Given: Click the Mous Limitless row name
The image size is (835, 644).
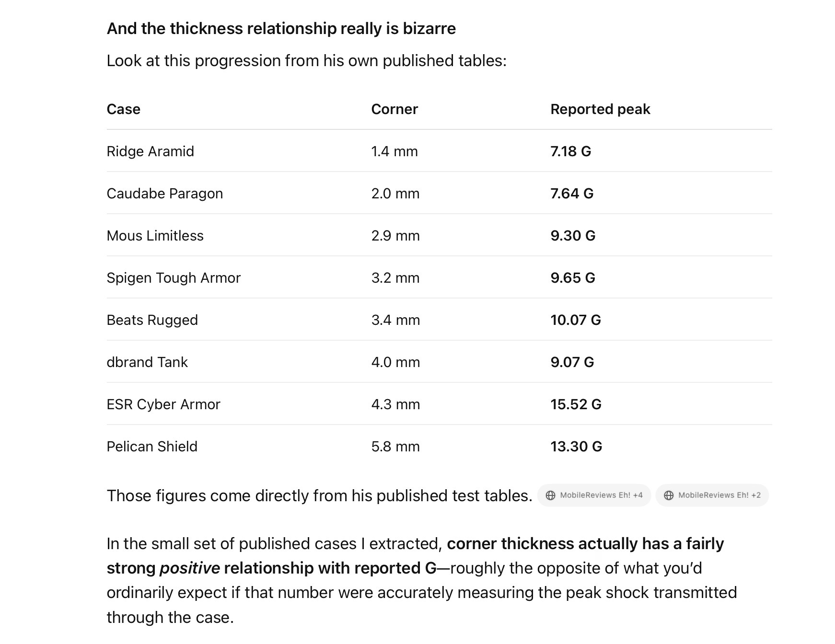Looking at the screenshot, I should pos(155,236).
